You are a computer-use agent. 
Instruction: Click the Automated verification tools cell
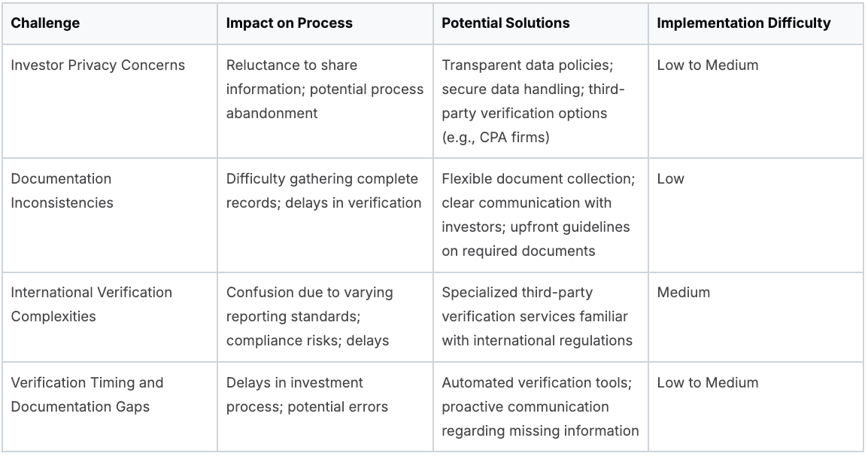pyautogui.click(x=540, y=406)
